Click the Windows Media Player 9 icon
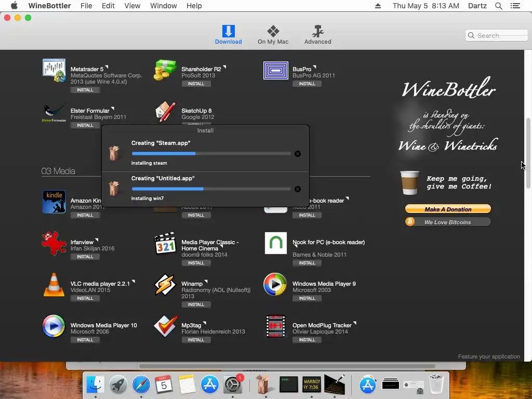Screen dimensions: 532x399 click(x=275, y=284)
